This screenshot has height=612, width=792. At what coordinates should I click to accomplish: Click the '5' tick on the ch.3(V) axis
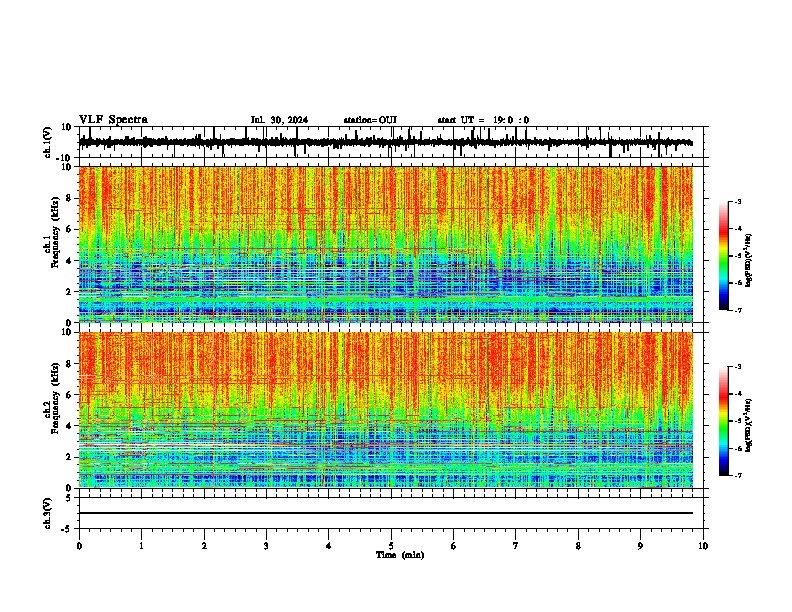pos(69,497)
